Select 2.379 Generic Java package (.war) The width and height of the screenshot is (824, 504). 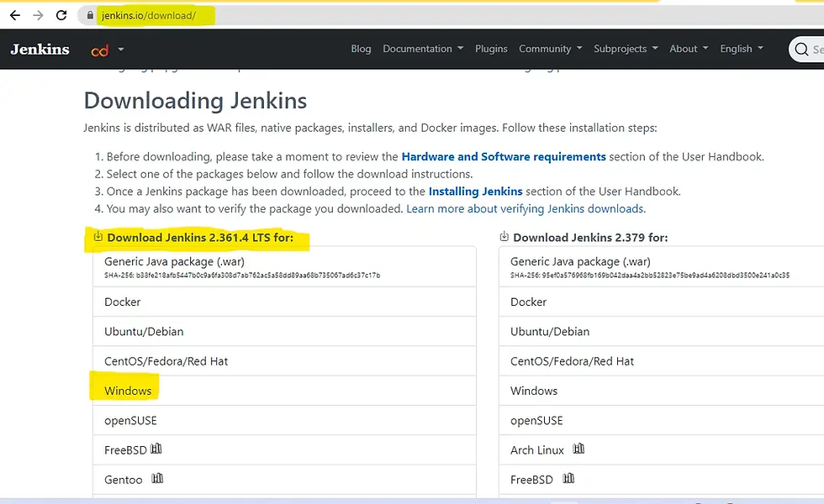662,267
